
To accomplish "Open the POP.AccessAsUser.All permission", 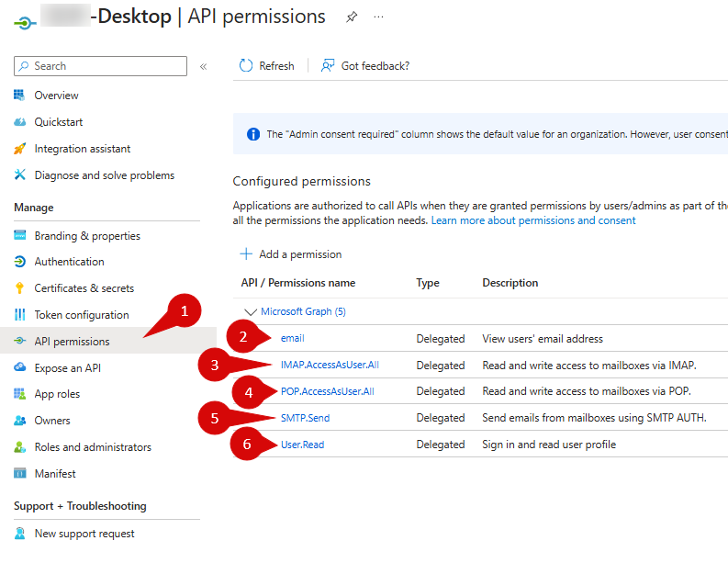I will pyautogui.click(x=328, y=391).
